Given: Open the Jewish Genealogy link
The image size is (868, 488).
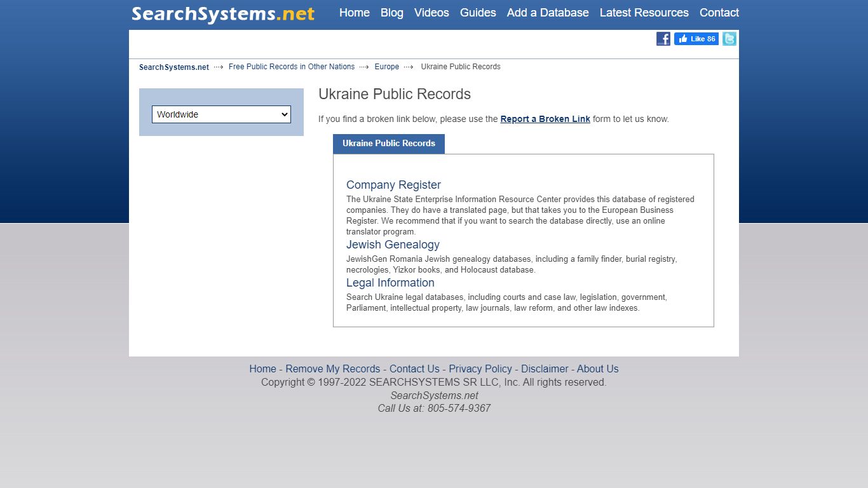Looking at the screenshot, I should 393,245.
